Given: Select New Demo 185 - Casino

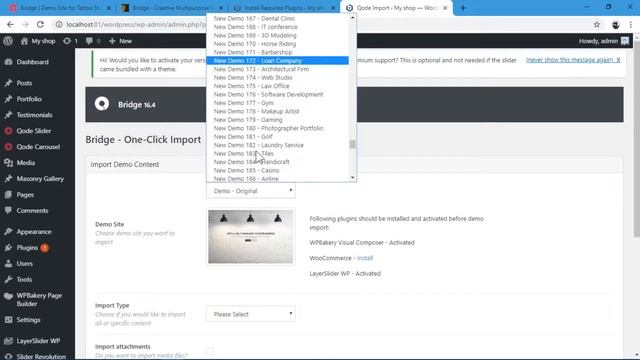Looking at the screenshot, I should click(x=278, y=170).
